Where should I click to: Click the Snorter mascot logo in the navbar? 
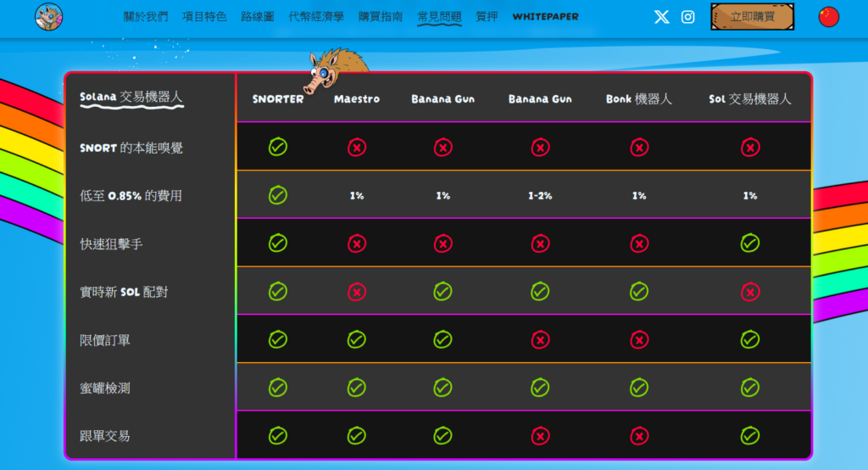(48, 17)
